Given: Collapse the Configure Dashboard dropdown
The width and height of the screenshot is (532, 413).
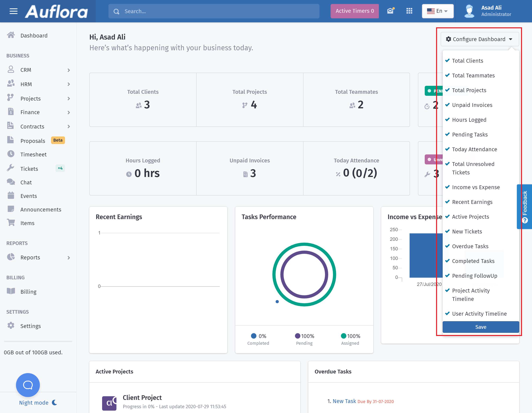Looking at the screenshot, I should [x=479, y=39].
